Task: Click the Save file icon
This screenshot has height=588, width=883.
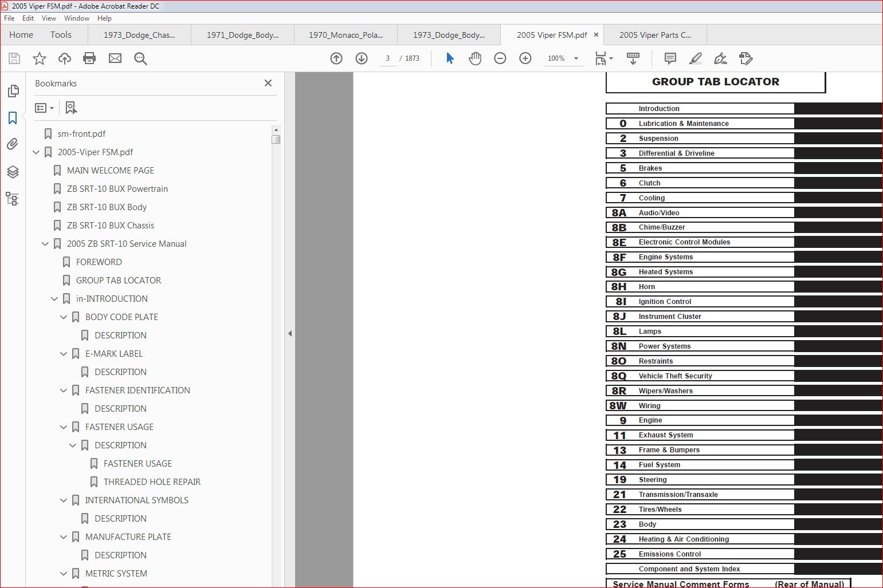Action: click(14, 58)
